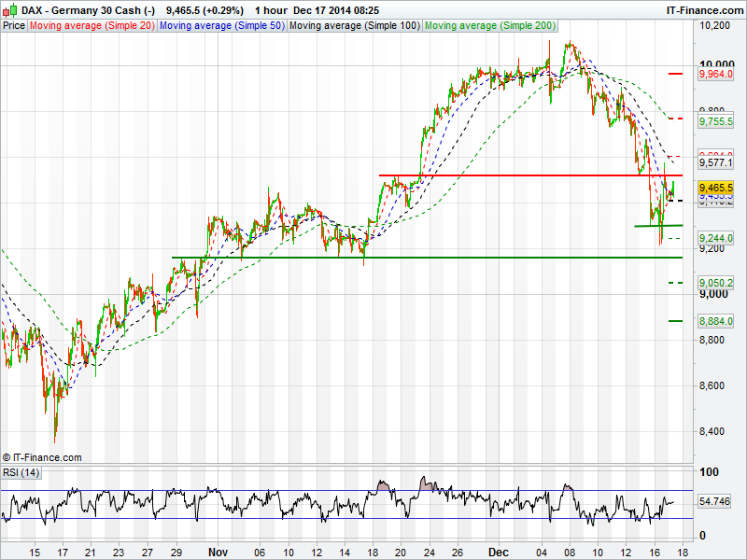Click the candlestick chart icon beside DAX title
The image size is (747, 560).
[x=10, y=9]
